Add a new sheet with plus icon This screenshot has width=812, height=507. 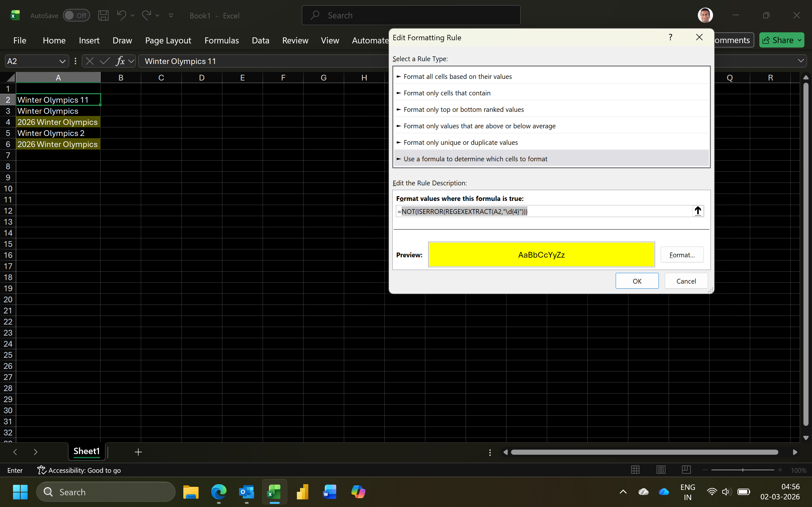point(138,452)
